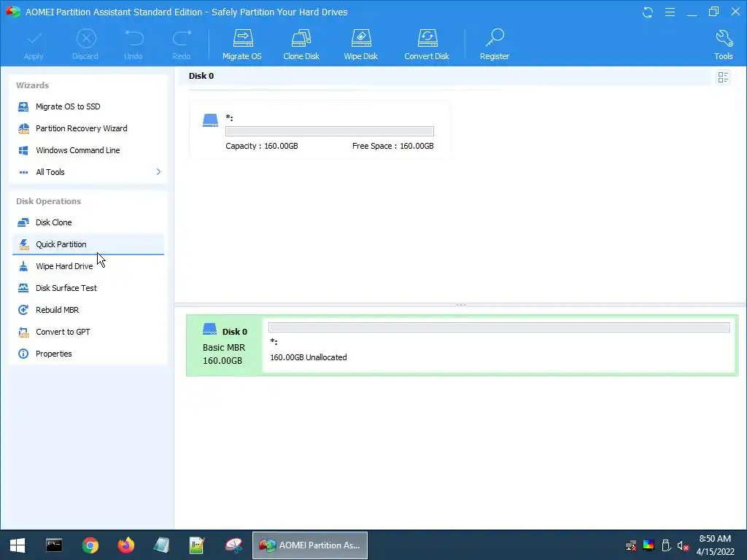Open the Migrate OS tool

click(x=242, y=44)
